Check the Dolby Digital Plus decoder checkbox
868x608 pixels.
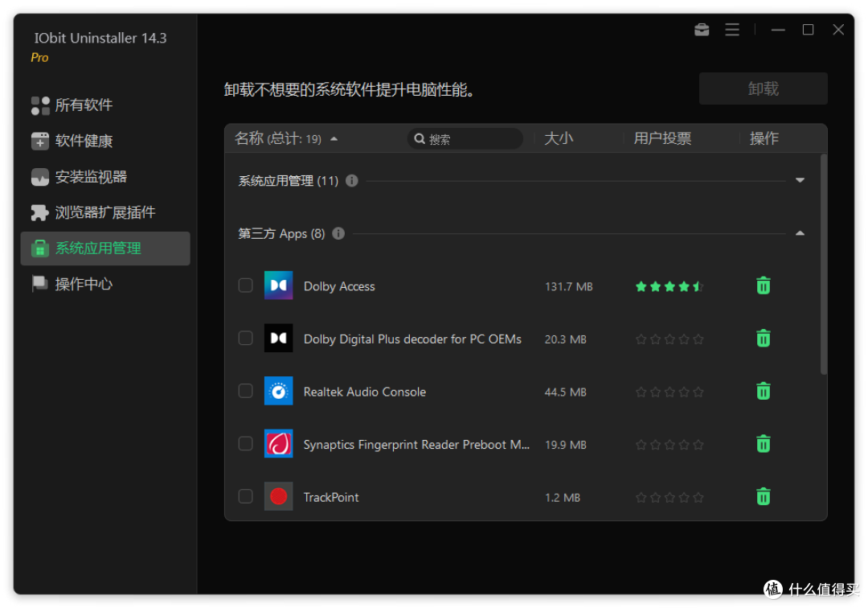(x=245, y=338)
